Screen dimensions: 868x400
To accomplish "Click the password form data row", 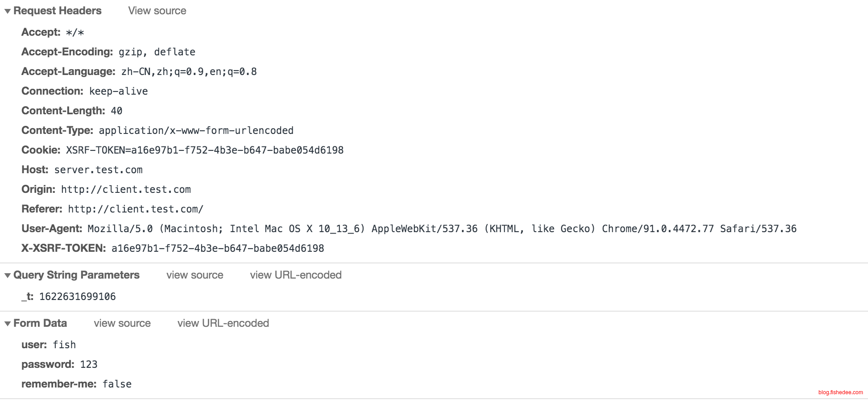I will [59, 364].
